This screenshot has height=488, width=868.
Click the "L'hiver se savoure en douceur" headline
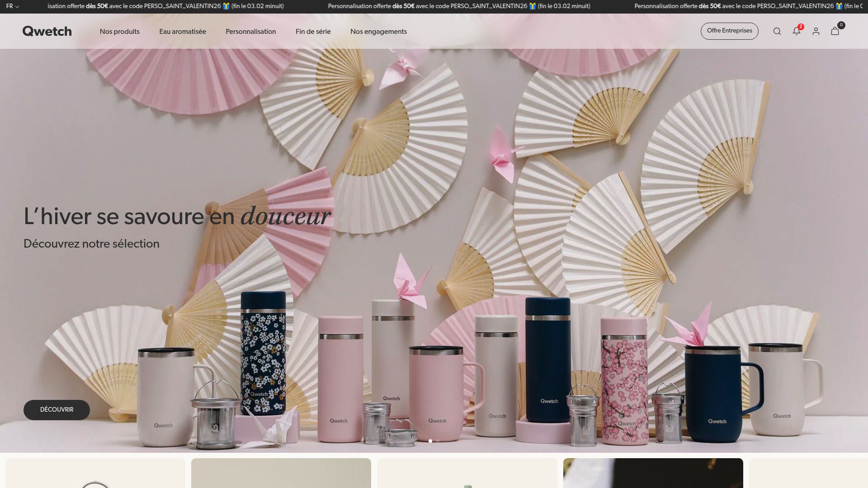click(x=177, y=216)
